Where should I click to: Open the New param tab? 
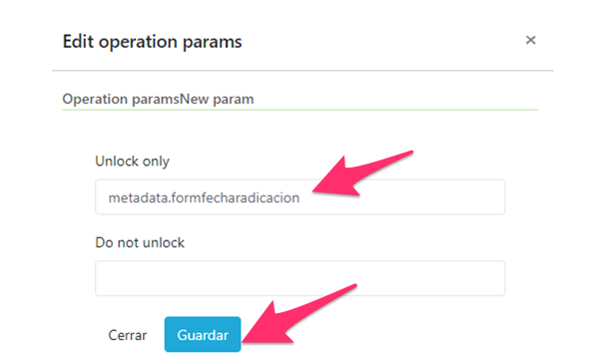click(217, 99)
